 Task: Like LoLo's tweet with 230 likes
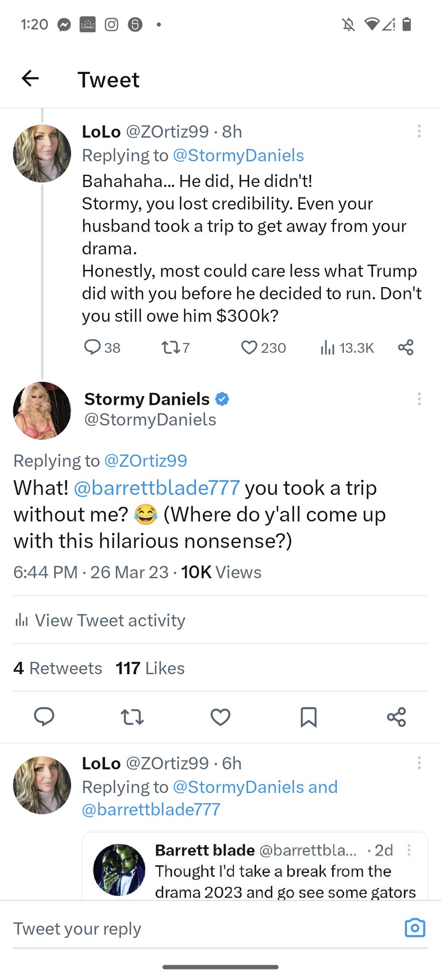[249, 347]
